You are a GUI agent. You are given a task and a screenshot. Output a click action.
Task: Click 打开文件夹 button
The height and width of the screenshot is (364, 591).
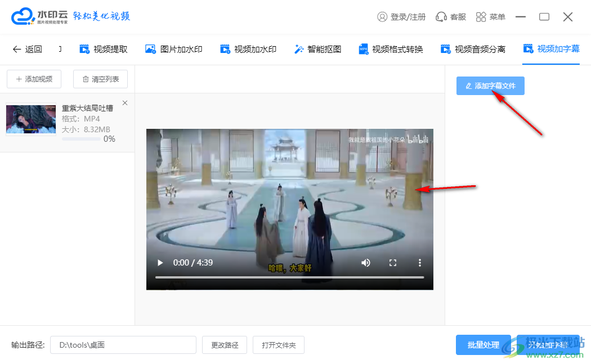coord(279,345)
